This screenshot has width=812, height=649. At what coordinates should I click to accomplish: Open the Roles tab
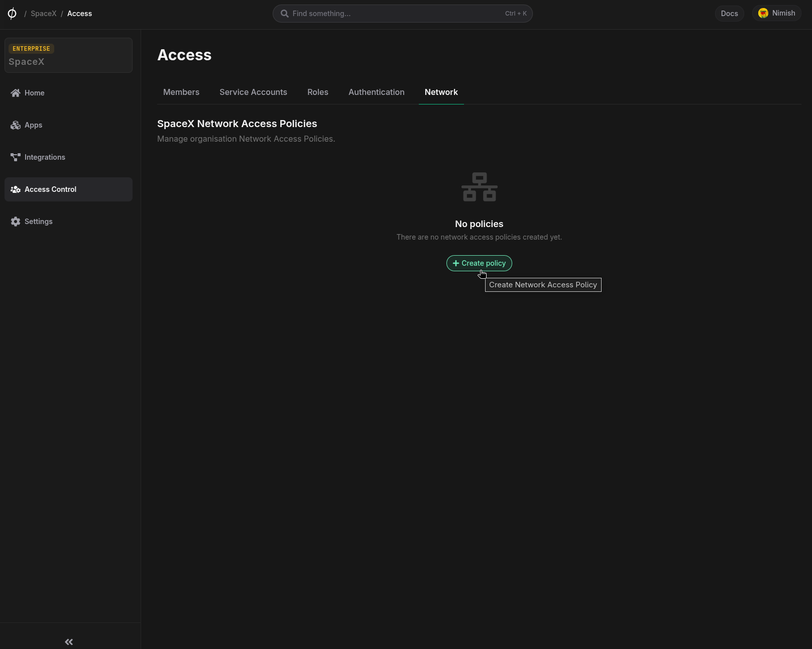[318, 92]
